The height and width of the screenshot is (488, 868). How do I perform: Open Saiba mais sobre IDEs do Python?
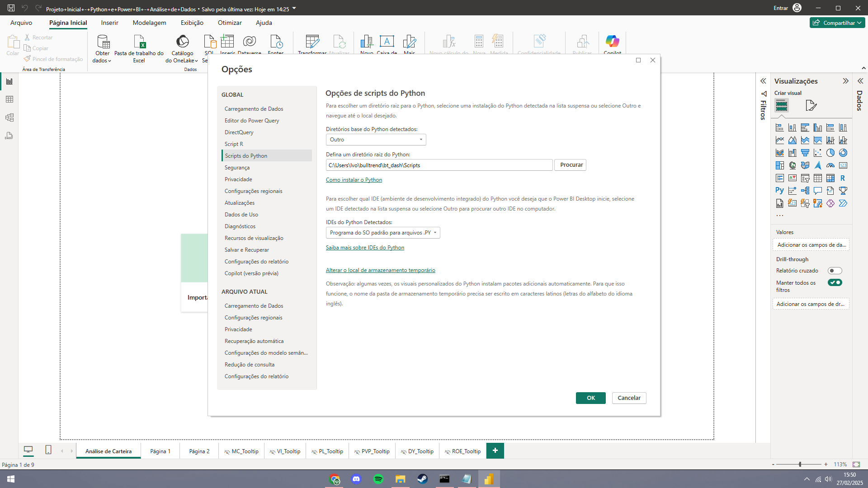click(x=365, y=248)
